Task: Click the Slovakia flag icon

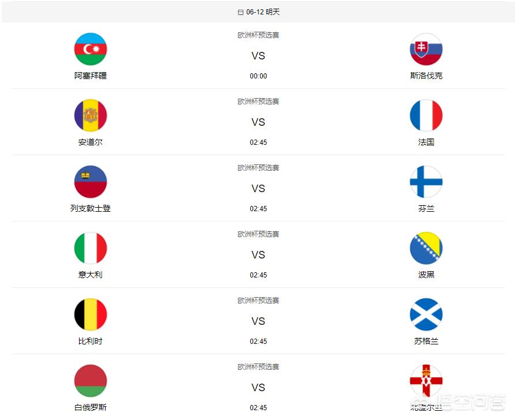Action: click(426, 49)
